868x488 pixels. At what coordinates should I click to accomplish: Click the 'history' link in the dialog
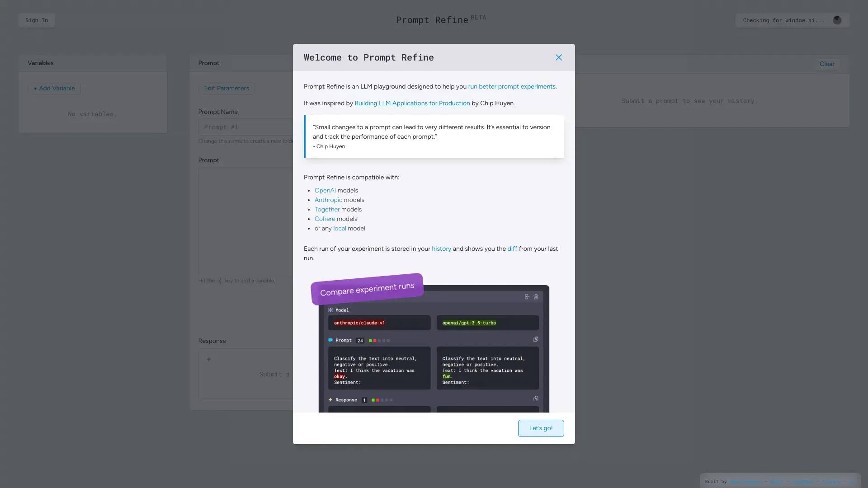pos(441,249)
